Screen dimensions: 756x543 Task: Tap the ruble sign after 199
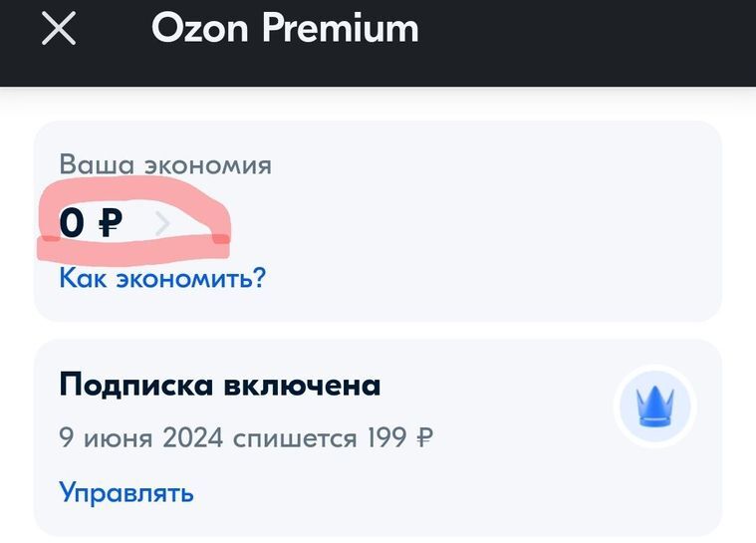tap(424, 437)
